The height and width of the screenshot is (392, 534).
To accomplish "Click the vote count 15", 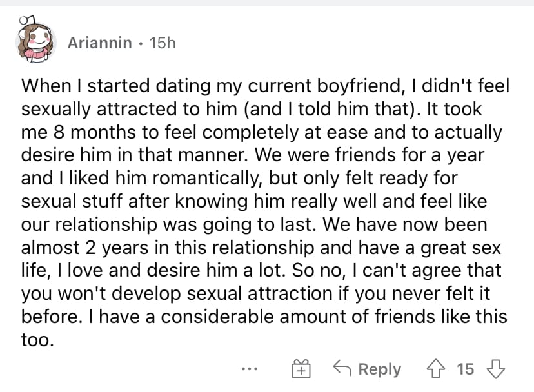I will (x=465, y=369).
